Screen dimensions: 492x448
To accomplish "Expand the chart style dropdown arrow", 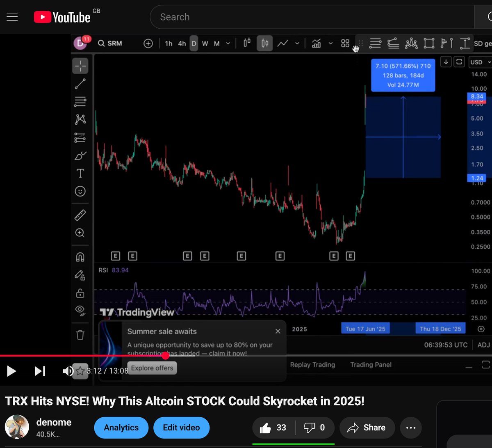I will click(297, 43).
